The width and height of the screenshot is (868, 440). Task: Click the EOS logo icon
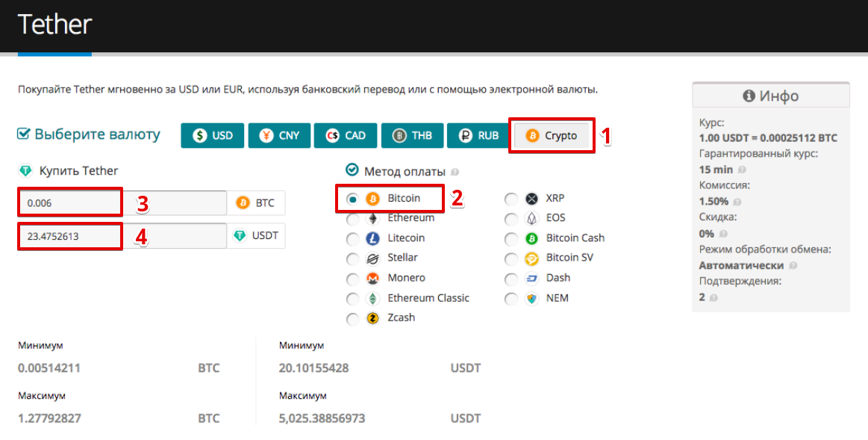531,218
